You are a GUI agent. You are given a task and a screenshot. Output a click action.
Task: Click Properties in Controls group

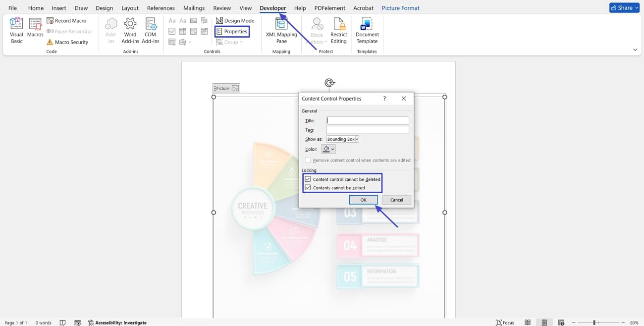pyautogui.click(x=232, y=31)
